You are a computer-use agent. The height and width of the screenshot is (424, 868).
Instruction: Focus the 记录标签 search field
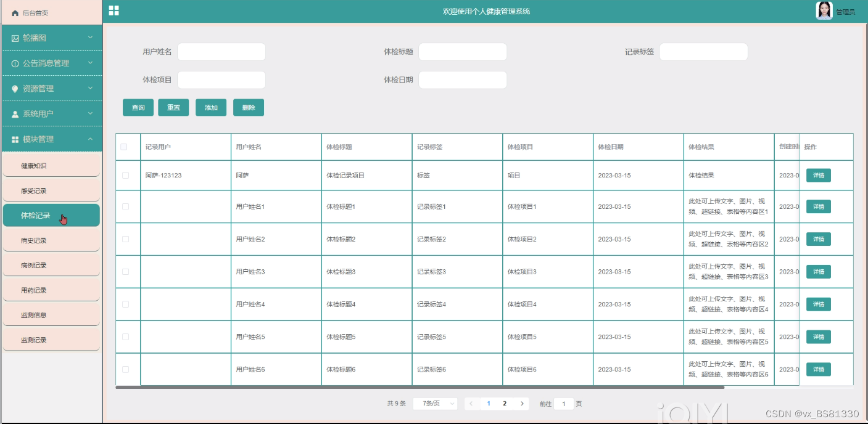click(x=704, y=52)
